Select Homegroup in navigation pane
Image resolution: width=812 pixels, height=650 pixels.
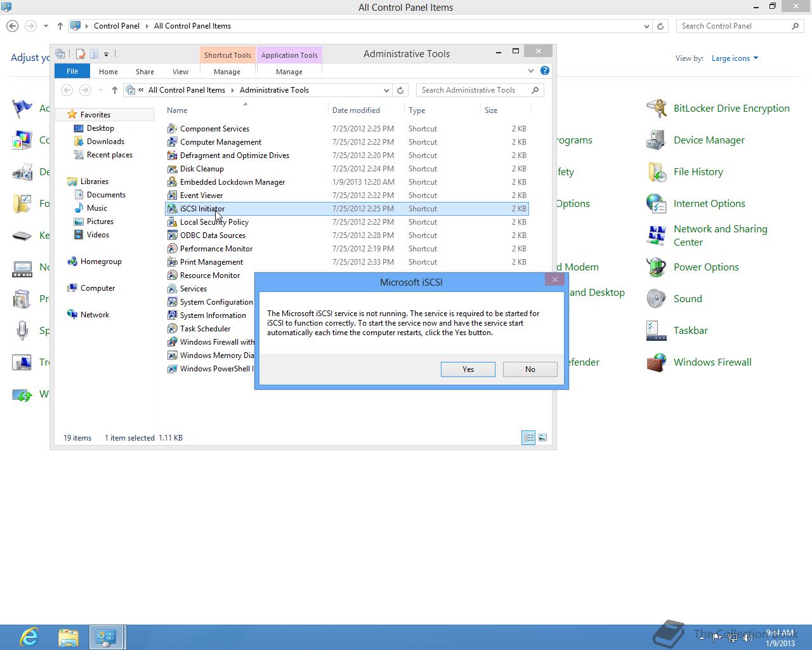[101, 262]
